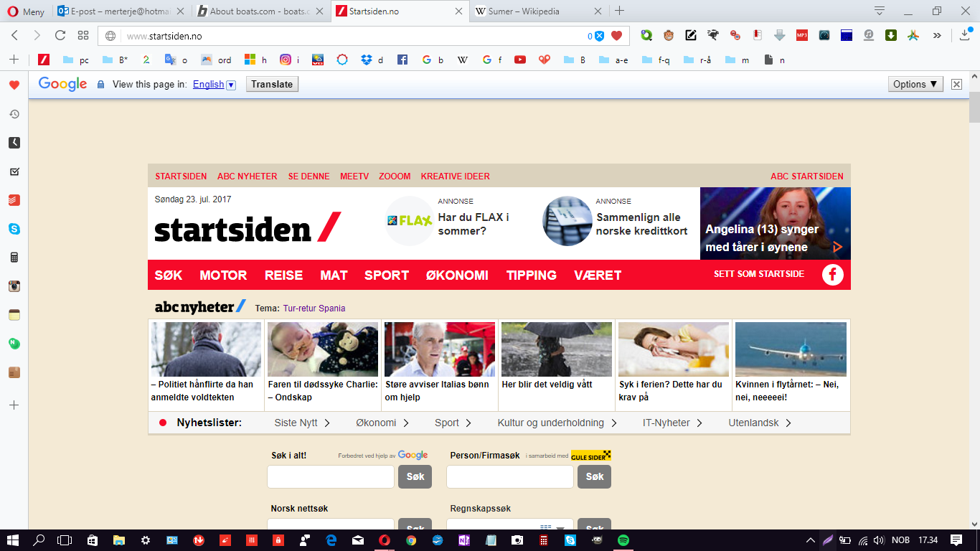980x551 pixels.
Task: Reload the current page
Action: (x=60, y=35)
